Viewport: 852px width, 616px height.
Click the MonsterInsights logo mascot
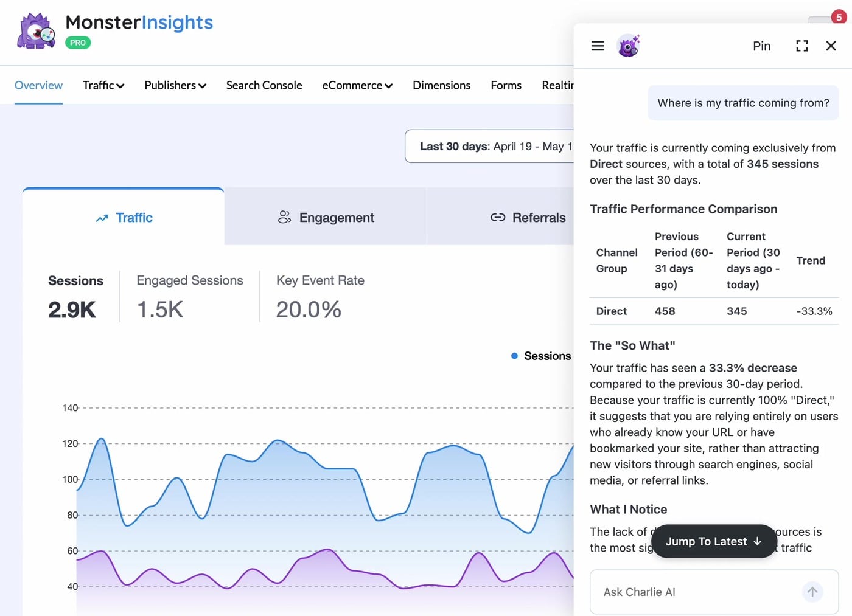(36, 31)
